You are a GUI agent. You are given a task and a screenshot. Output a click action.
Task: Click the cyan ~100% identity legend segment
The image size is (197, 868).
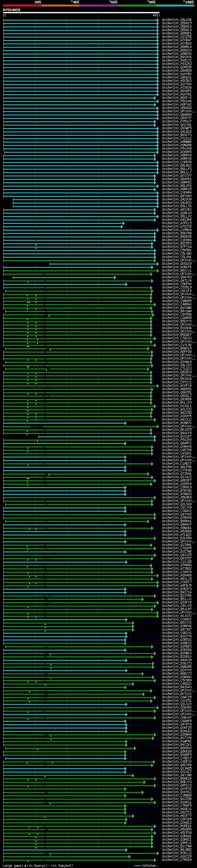click(x=175, y=6)
